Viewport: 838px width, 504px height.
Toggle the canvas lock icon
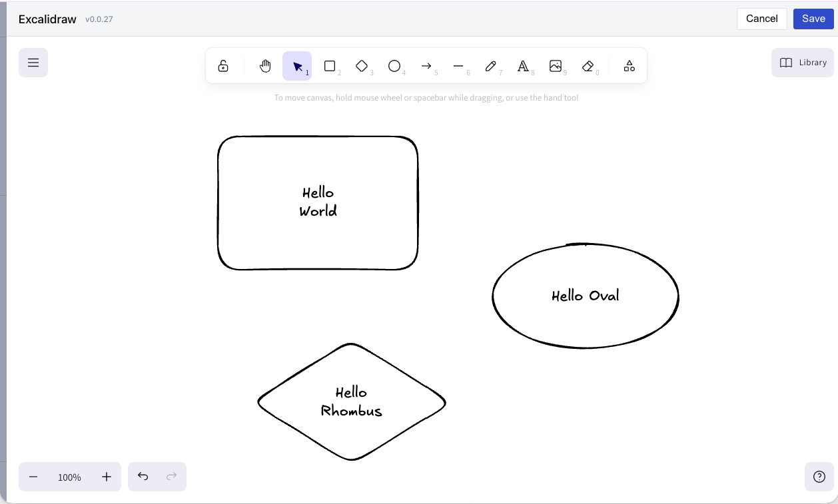click(x=222, y=66)
